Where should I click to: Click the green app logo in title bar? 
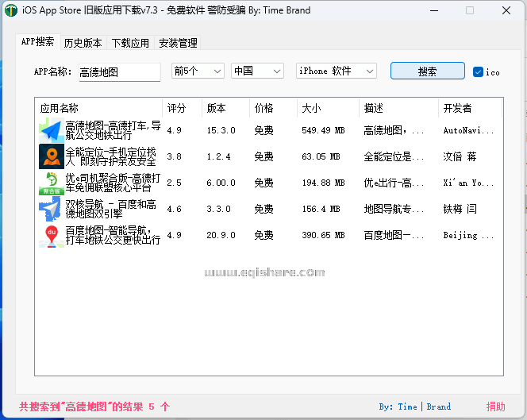coord(11,10)
